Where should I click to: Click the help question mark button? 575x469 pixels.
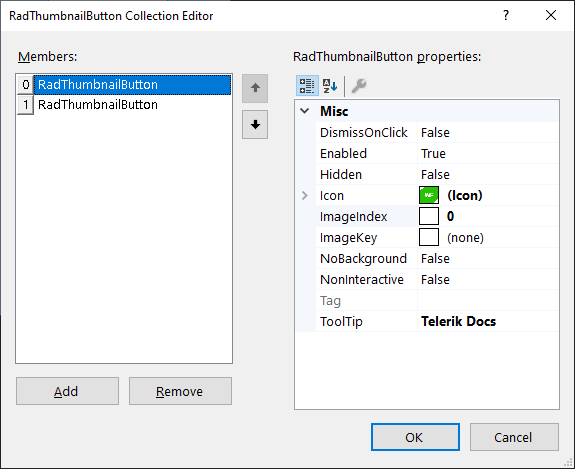506,15
